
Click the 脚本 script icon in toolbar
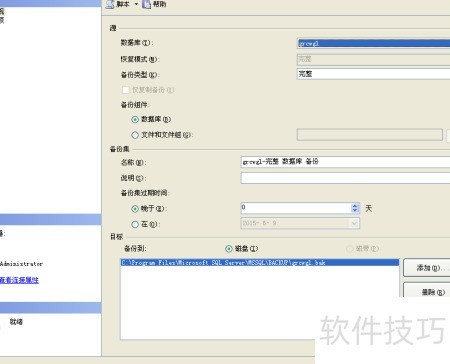[x=110, y=4]
